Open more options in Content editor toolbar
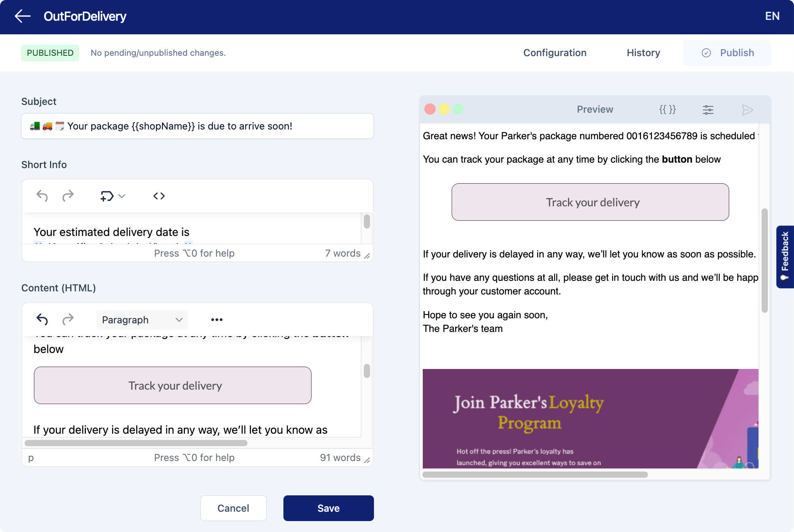 click(x=217, y=319)
